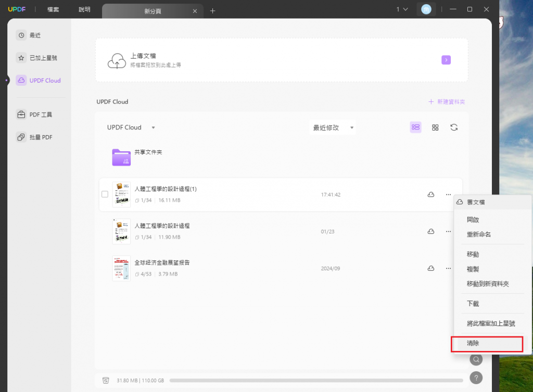Click 新建資料夾 new folder link

point(446,102)
